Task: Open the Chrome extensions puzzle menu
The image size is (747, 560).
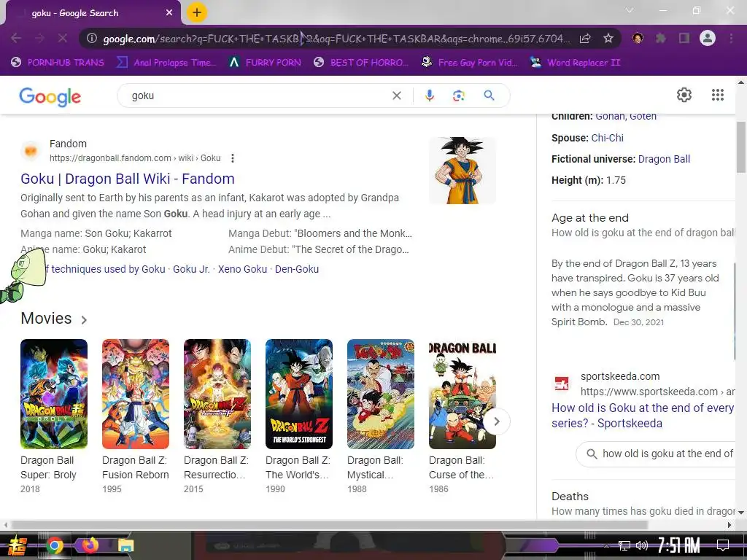Action: pyautogui.click(x=661, y=38)
